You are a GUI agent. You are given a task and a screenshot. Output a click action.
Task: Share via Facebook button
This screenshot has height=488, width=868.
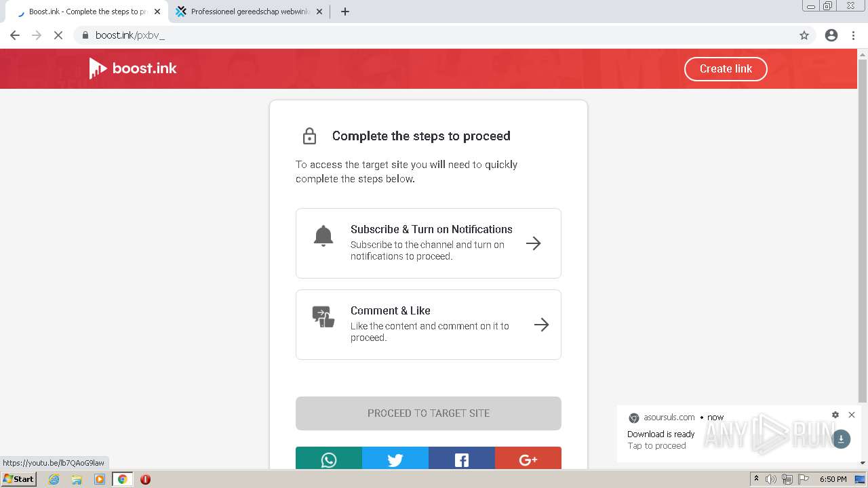[462, 459]
